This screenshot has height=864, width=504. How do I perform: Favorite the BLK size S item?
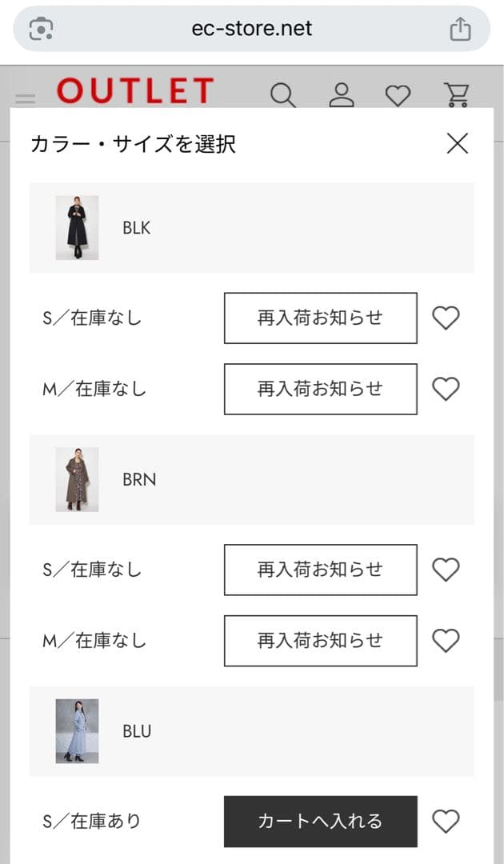click(x=446, y=318)
